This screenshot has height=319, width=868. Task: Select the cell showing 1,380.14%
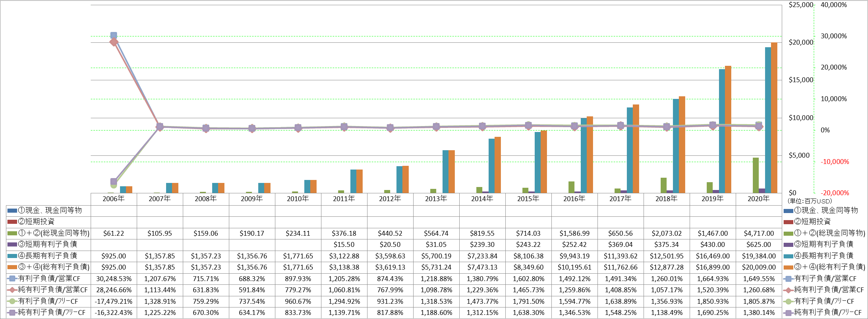click(x=759, y=313)
